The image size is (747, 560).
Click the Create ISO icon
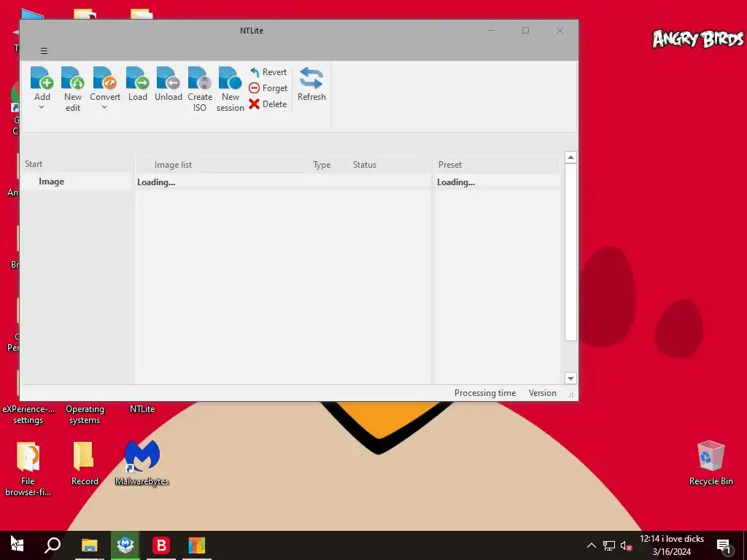click(200, 78)
